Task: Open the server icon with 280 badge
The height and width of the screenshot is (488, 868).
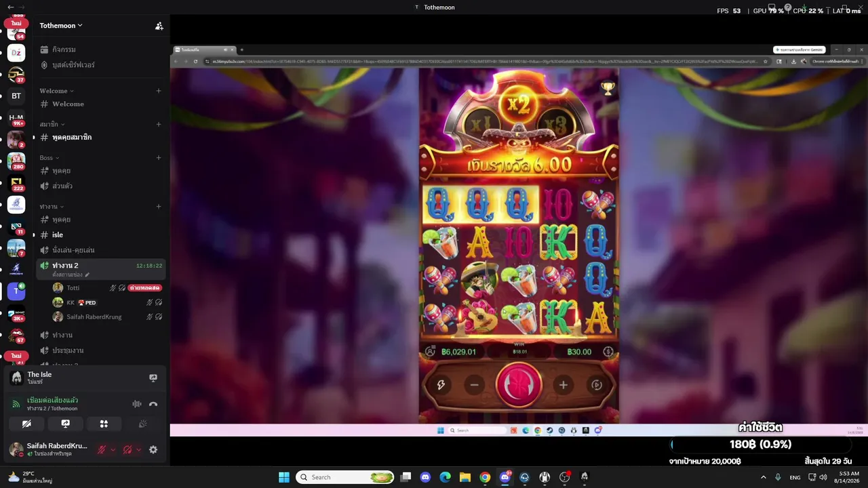Action: (x=16, y=161)
